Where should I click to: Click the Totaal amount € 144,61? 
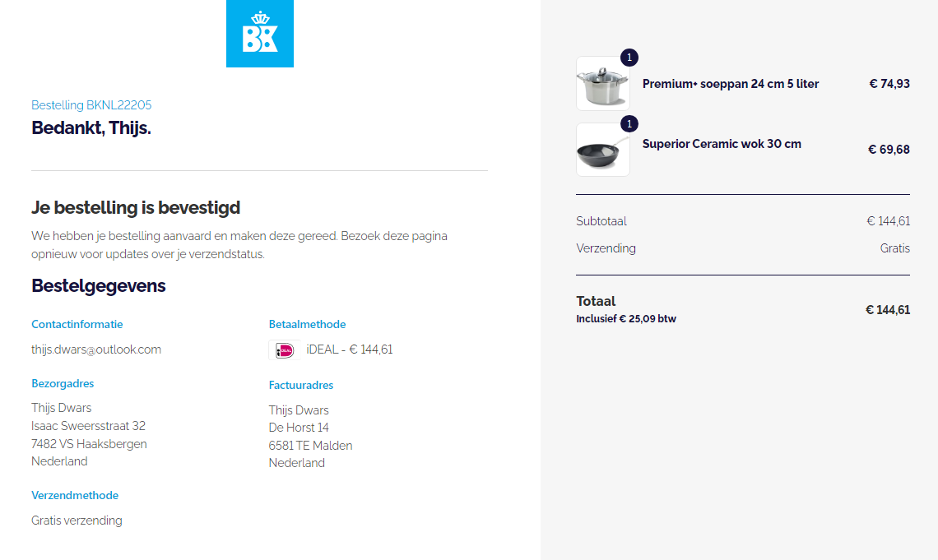888,310
